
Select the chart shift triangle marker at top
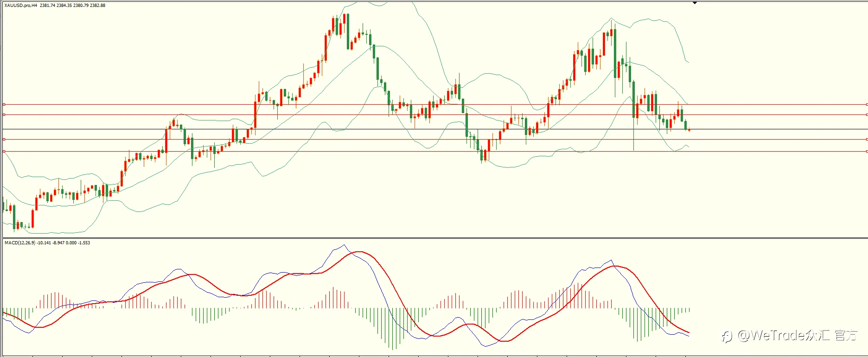[695, 3]
